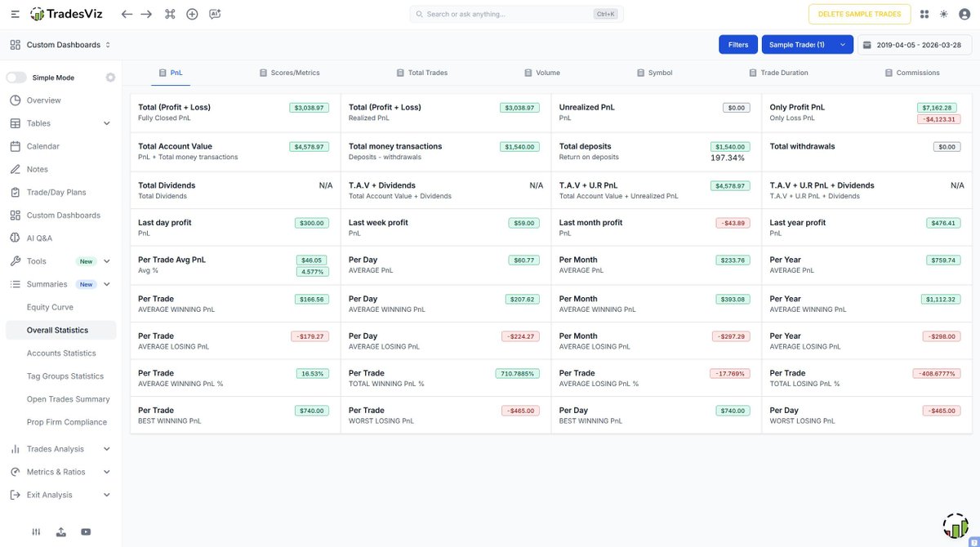
Task: Open the date range picker field
Action: click(x=915, y=45)
